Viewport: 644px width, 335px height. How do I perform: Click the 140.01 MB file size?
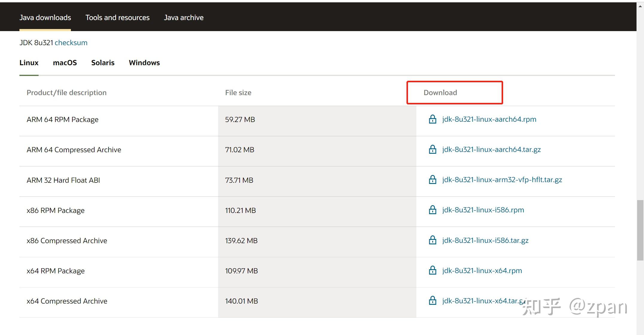point(241,301)
